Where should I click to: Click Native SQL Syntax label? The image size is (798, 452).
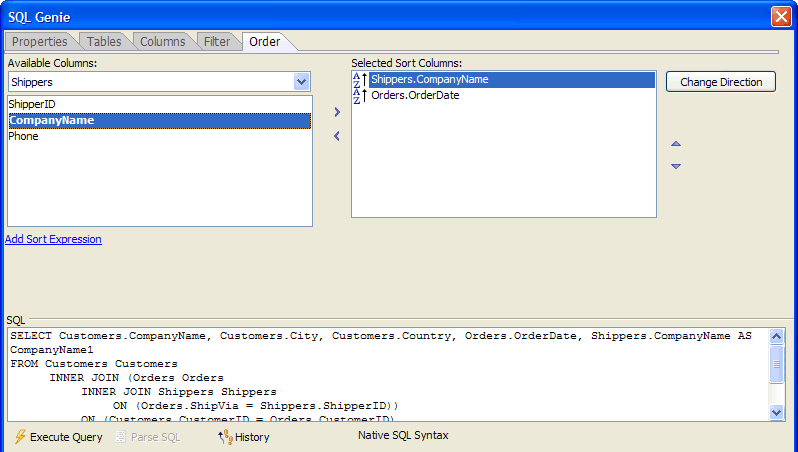(x=403, y=435)
